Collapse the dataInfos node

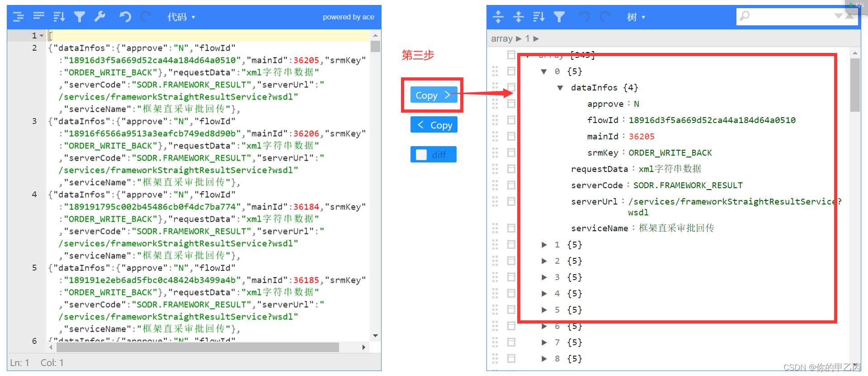560,88
